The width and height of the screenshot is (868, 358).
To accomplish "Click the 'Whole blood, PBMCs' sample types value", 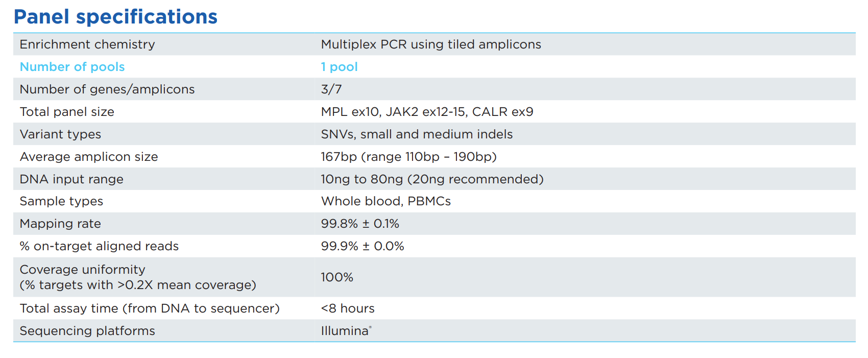I will coord(385,201).
